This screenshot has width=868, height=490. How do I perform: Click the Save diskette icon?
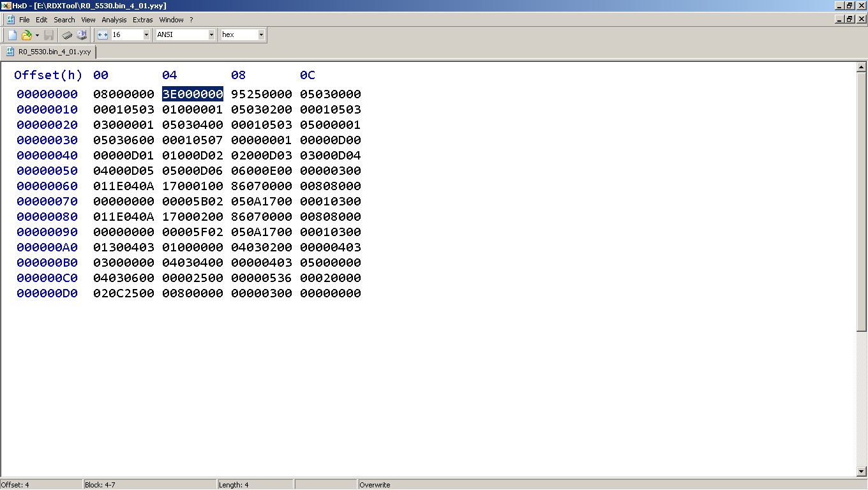(x=49, y=35)
